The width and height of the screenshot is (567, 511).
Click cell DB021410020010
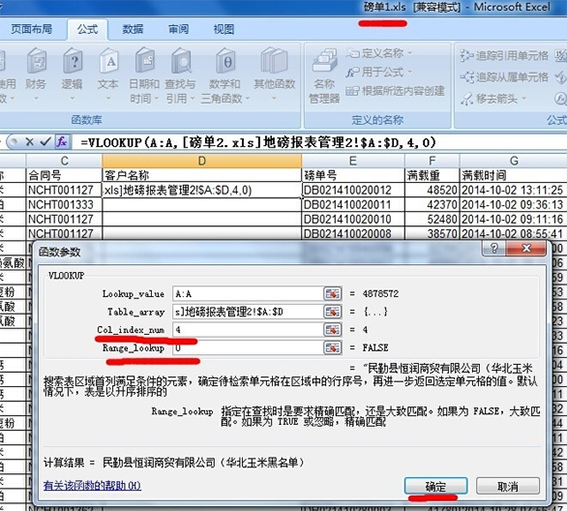coord(353,219)
